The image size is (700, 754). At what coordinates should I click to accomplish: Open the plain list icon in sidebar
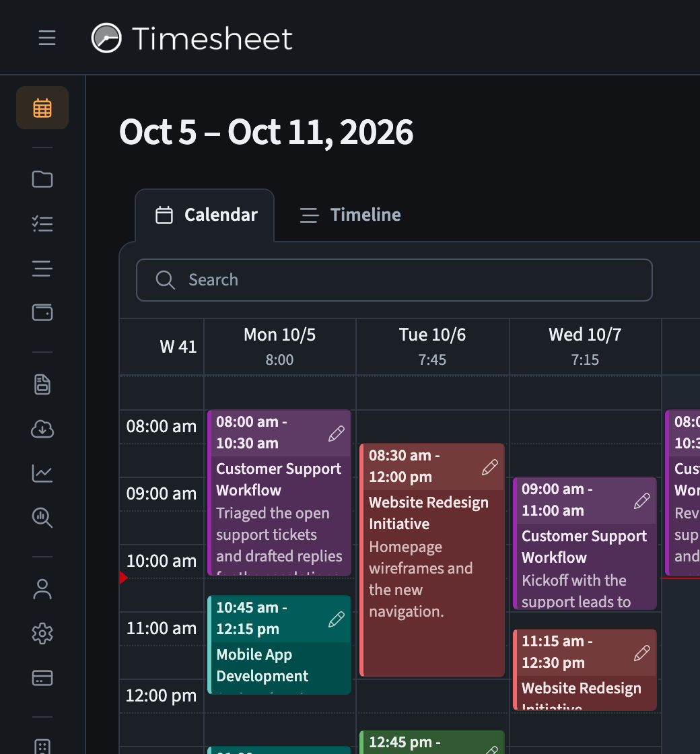tap(42, 269)
